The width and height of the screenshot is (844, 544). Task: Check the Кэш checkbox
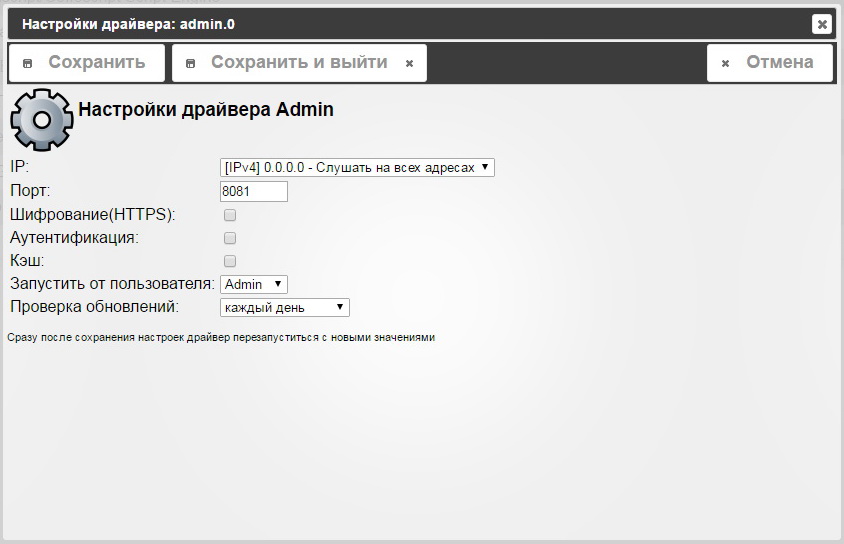[x=230, y=261]
